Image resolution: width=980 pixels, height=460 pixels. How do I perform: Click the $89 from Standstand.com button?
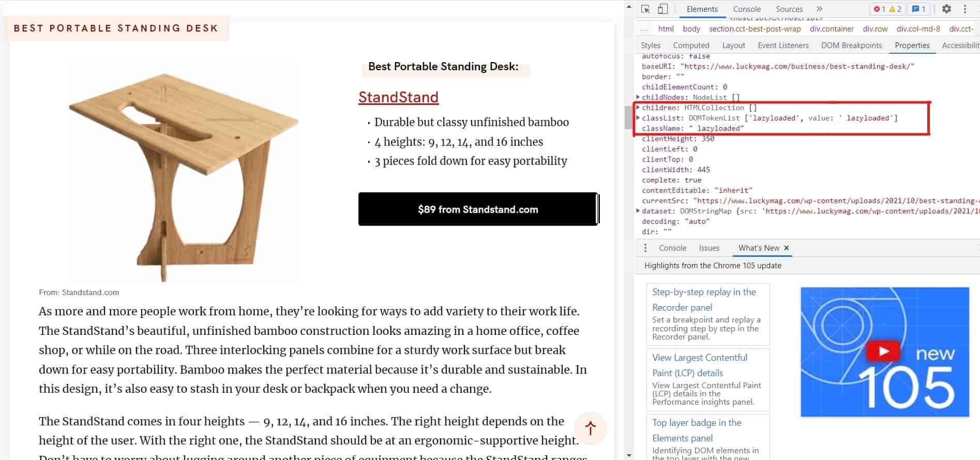478,209
